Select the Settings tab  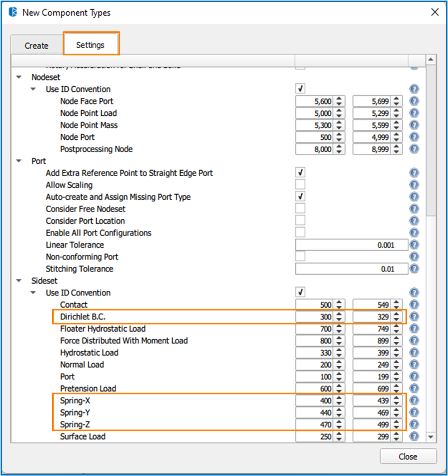91,45
